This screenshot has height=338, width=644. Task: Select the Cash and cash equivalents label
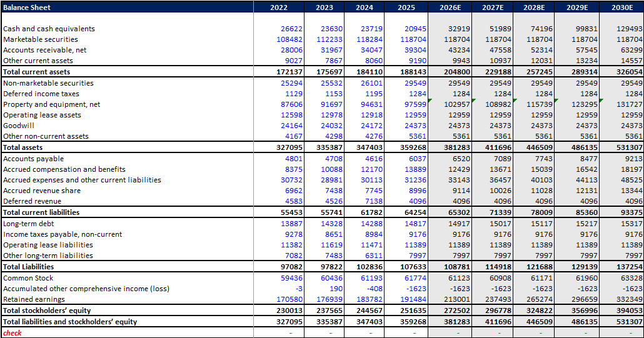[49, 29]
